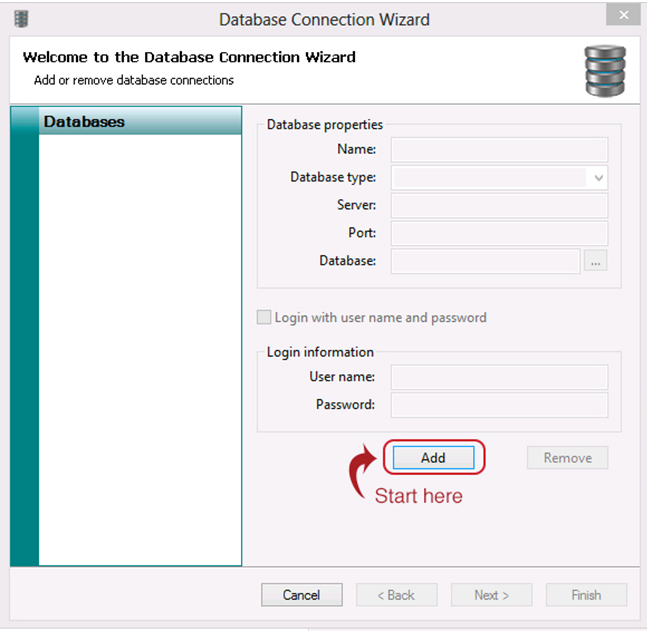Click the User name input field
The image size is (647, 632).
[499, 377]
